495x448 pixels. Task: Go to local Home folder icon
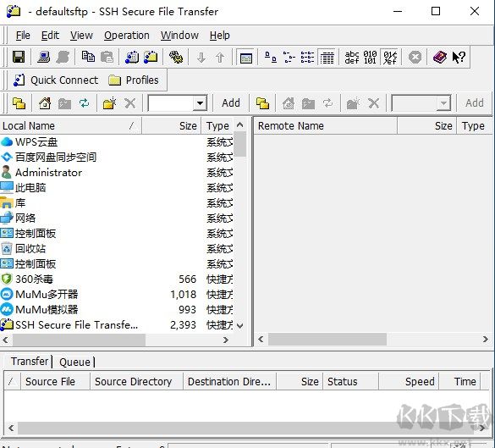pyautogui.click(x=45, y=103)
